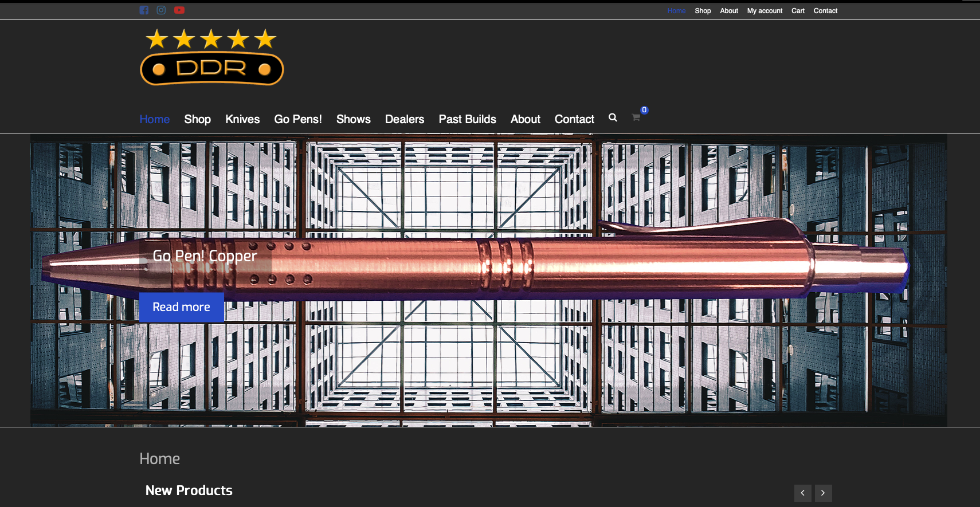980x507 pixels.
Task: Open Shop in the main navigation
Action: tap(197, 119)
